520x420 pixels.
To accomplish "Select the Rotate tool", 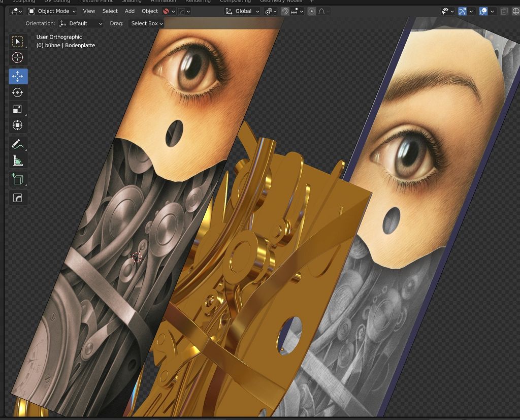I will click(x=18, y=92).
